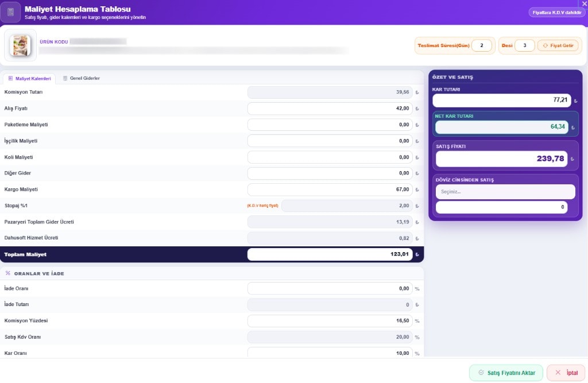Edit the Desi value field
Screen dimensions: 588x383
point(525,45)
